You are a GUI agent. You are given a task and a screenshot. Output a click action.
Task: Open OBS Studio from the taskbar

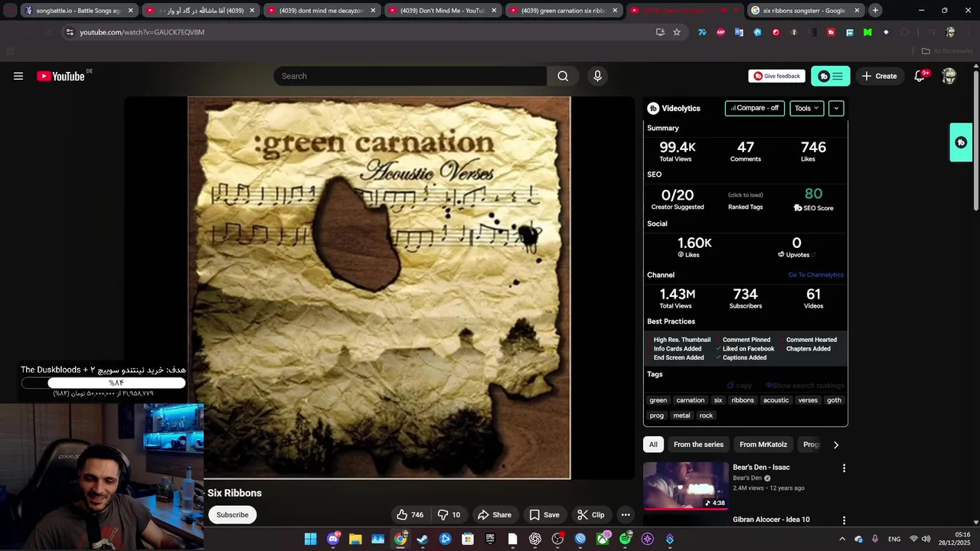click(557, 539)
